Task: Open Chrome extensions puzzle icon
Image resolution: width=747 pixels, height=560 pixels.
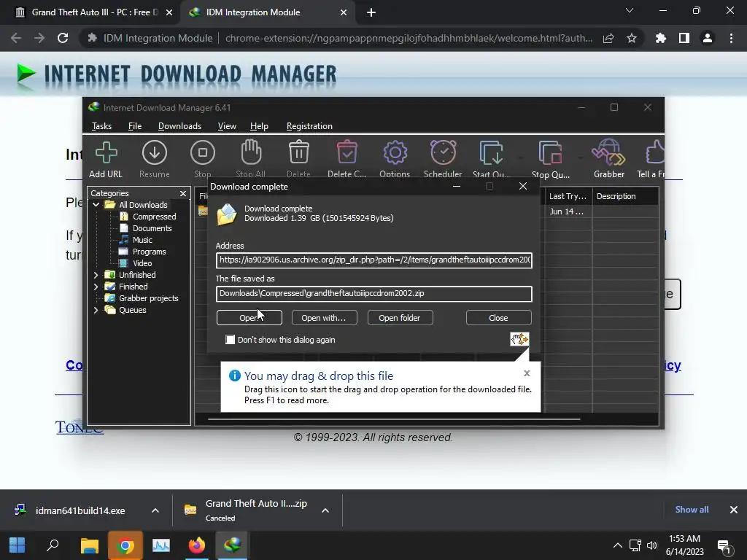Action: pos(661,38)
